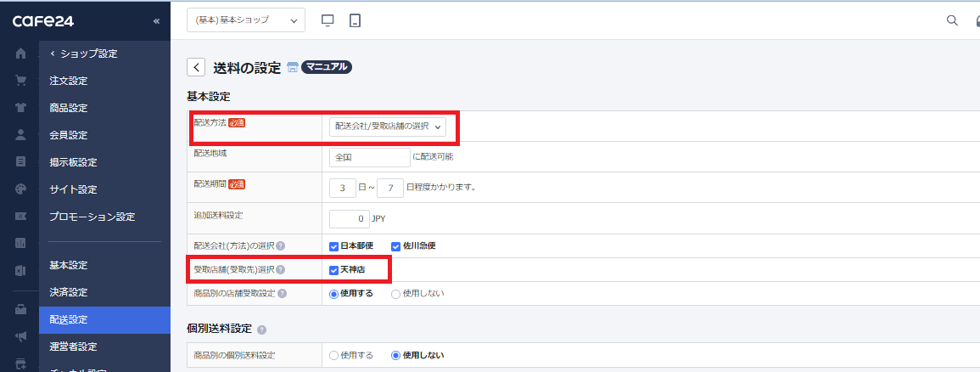Click the megaphone marketing icon
Image resolution: width=980 pixels, height=372 pixels.
(20, 336)
